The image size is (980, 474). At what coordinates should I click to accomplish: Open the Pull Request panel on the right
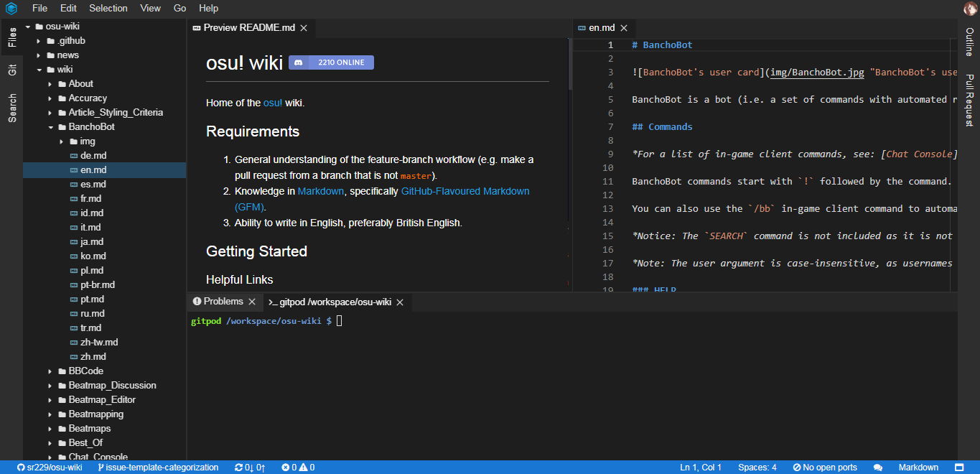[969, 100]
